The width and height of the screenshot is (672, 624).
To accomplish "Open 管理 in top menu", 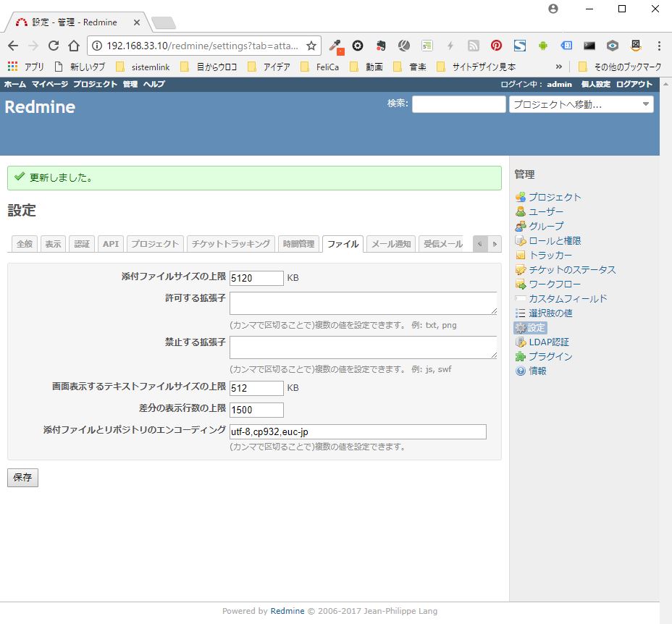I will click(130, 84).
